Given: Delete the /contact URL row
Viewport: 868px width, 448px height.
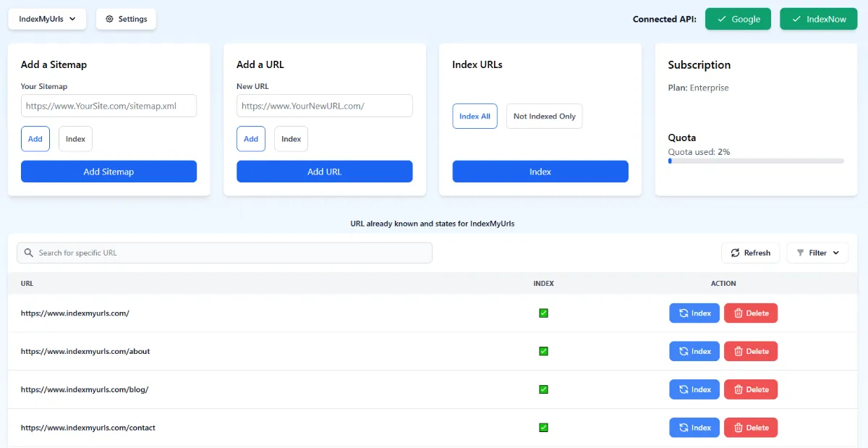Looking at the screenshot, I should tap(751, 428).
